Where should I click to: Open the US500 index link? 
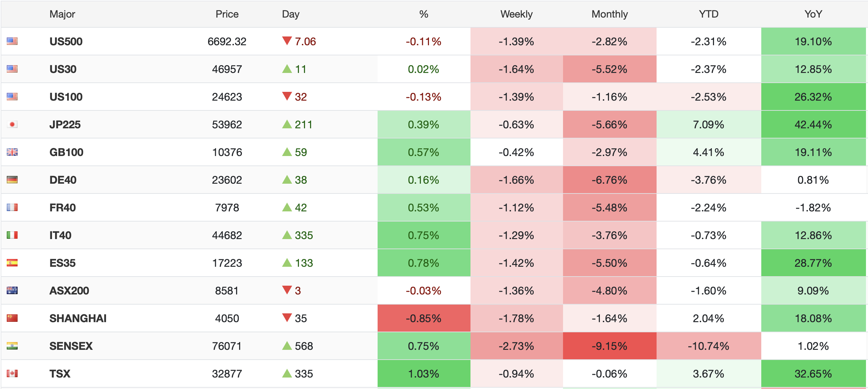(66, 42)
